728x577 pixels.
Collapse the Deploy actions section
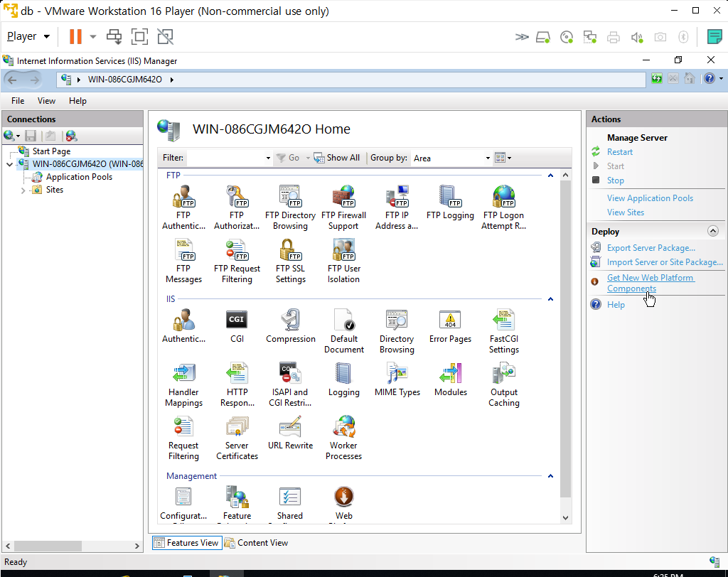tap(712, 231)
